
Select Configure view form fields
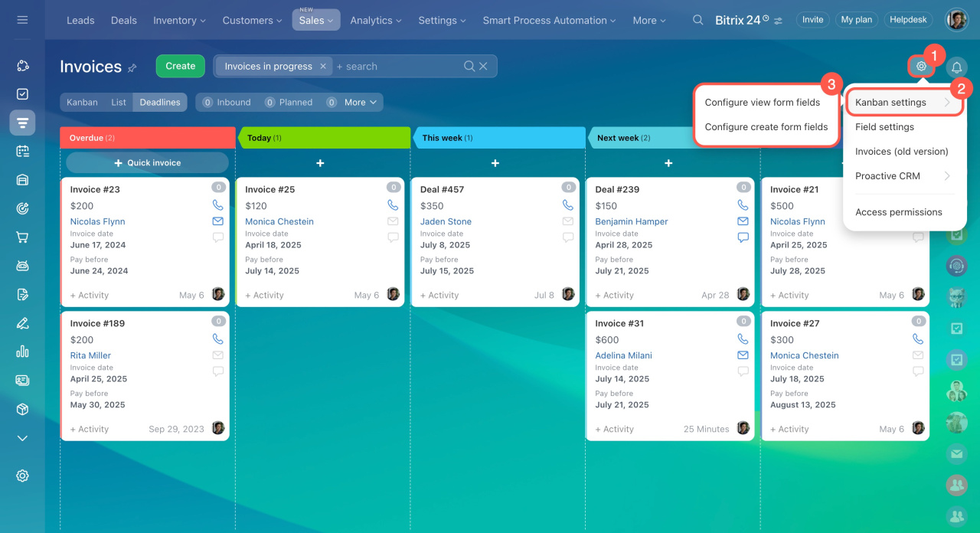pyautogui.click(x=762, y=103)
